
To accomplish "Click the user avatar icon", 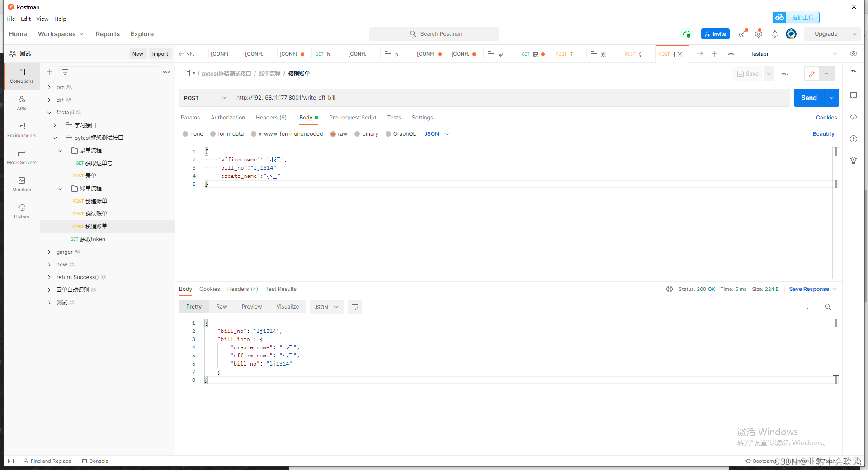I will click(x=791, y=34).
